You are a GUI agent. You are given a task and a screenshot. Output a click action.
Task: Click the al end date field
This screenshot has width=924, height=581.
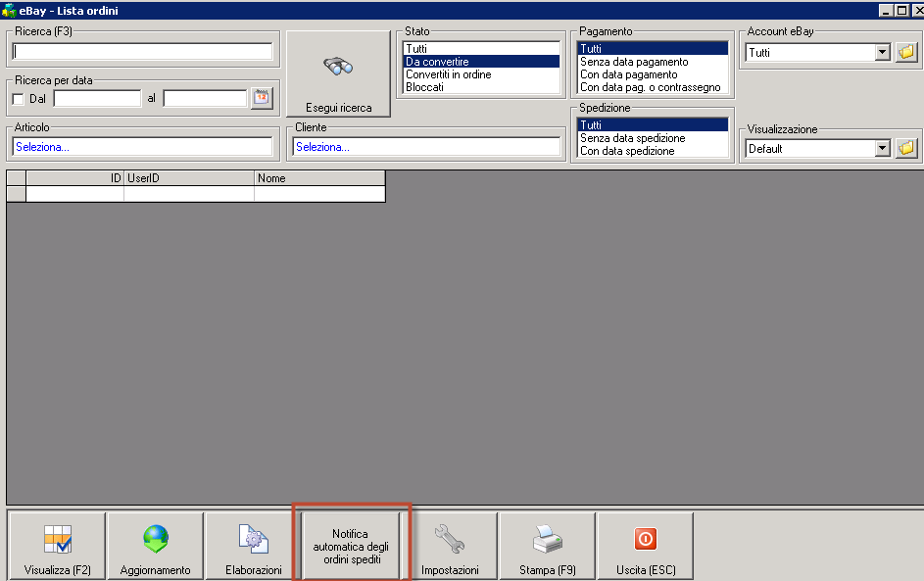point(205,98)
